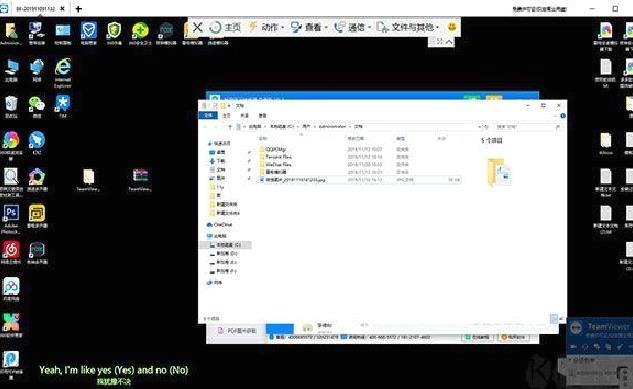Open the 通信 communicate dropdown menu
633x389 pixels.
pyautogui.click(x=352, y=27)
